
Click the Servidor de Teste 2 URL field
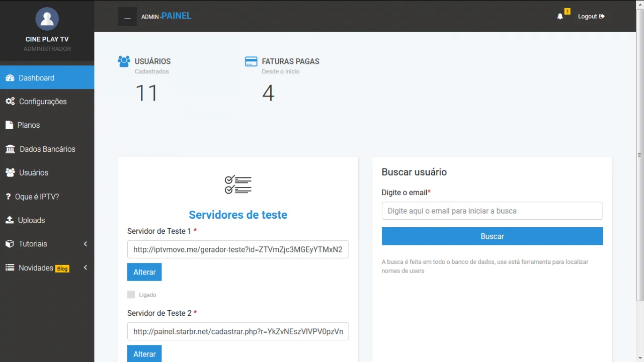tap(238, 332)
